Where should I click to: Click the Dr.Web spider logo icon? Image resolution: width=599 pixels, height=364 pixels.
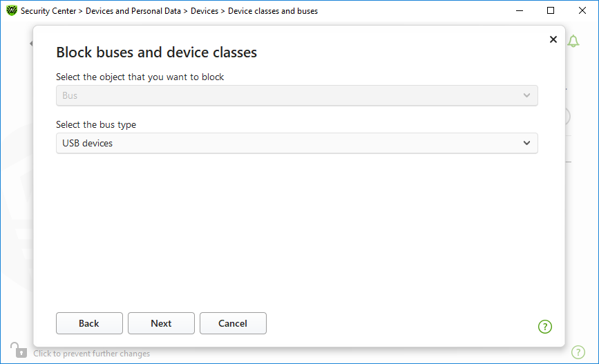[x=12, y=10]
